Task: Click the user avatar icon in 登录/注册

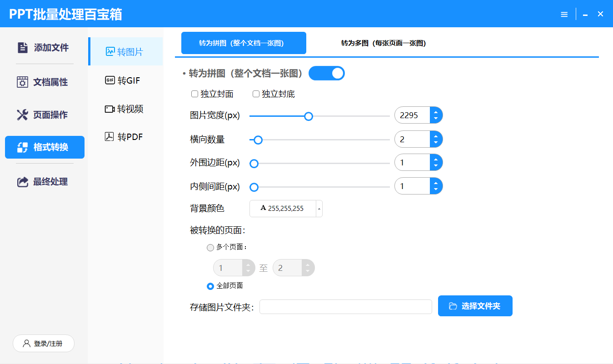Action: click(26, 344)
